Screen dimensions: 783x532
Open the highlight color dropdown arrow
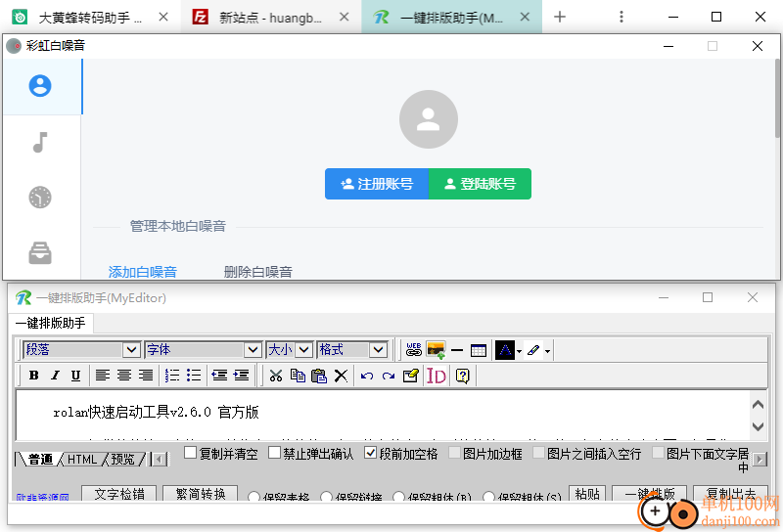(548, 351)
